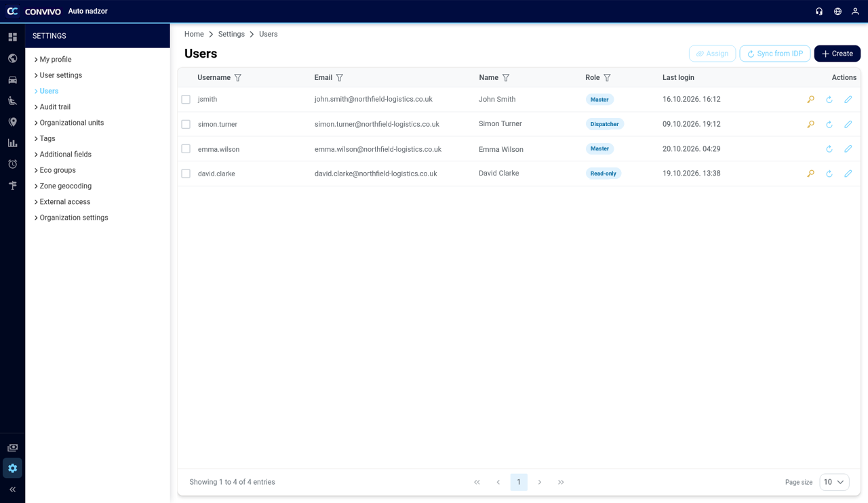Click the refresh icon for simon.turner

[x=829, y=124]
